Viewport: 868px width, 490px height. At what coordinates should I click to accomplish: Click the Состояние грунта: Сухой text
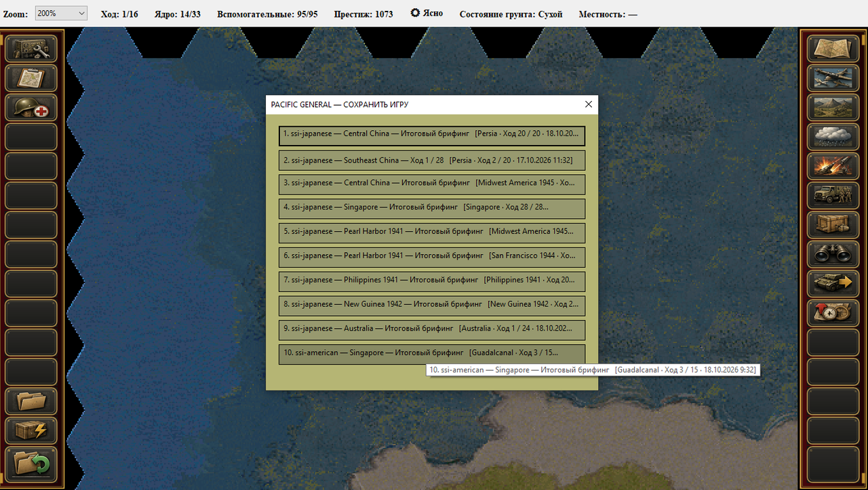pyautogui.click(x=511, y=14)
